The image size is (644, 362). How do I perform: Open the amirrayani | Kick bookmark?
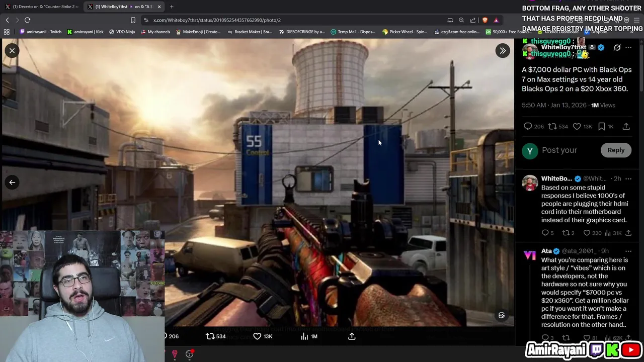pos(85,32)
